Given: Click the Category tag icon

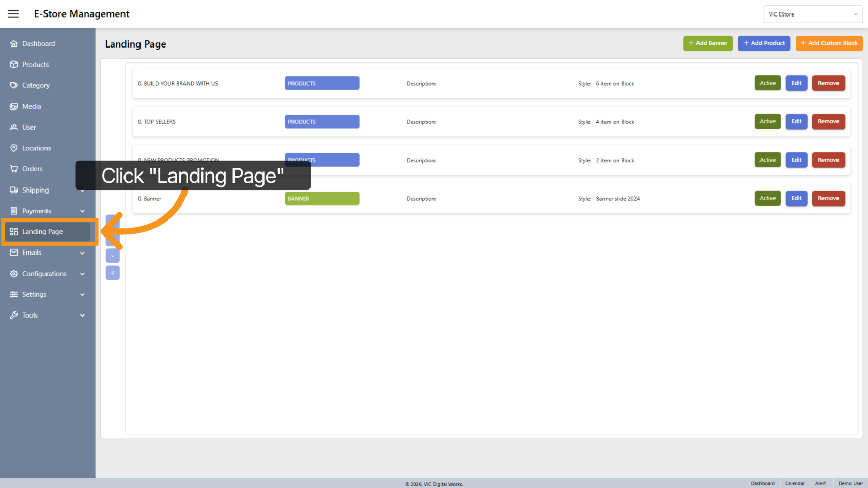Looking at the screenshot, I should (14, 85).
